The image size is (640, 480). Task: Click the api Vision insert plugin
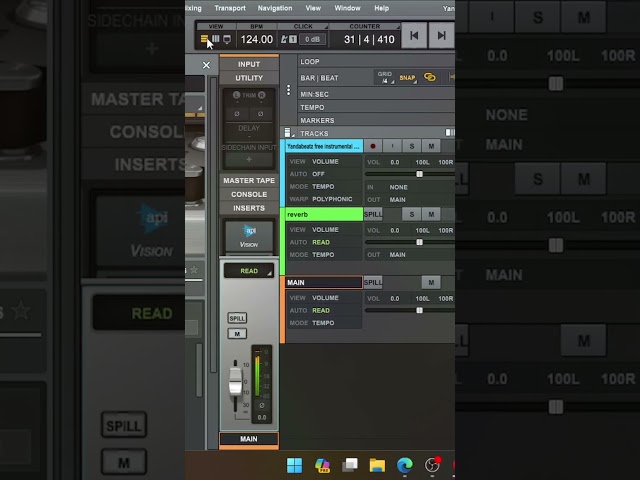[x=249, y=236]
